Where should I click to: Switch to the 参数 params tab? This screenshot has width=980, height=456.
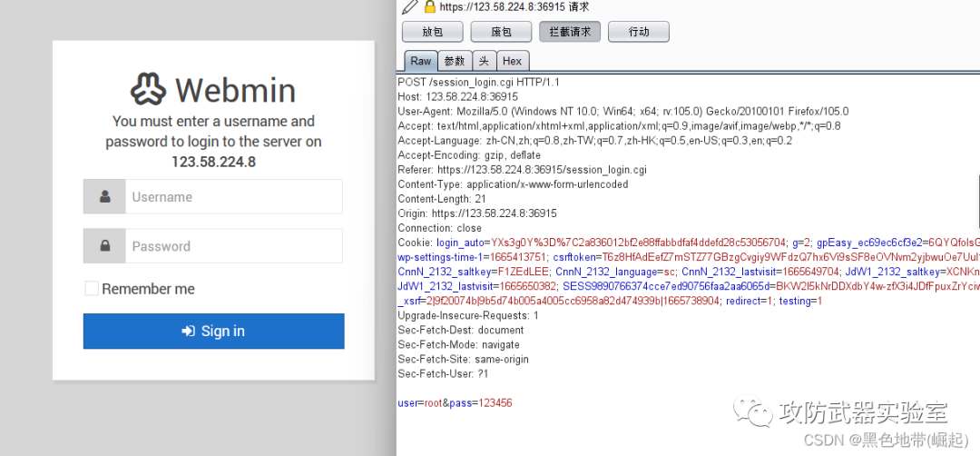tap(455, 61)
